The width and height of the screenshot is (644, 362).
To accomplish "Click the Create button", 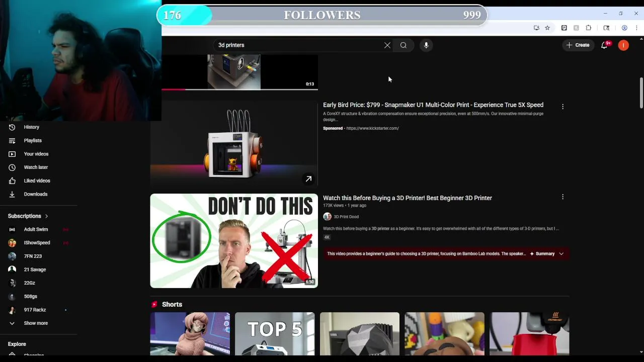I will 578,45.
